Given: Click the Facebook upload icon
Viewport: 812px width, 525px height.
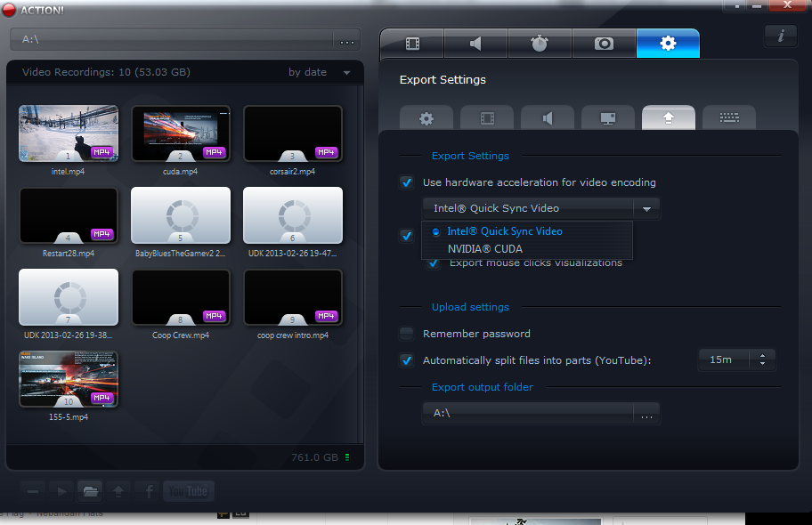Looking at the screenshot, I should point(149,491).
